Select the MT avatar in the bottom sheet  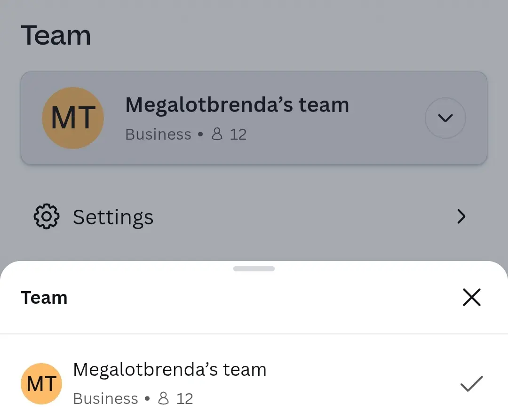(x=41, y=384)
